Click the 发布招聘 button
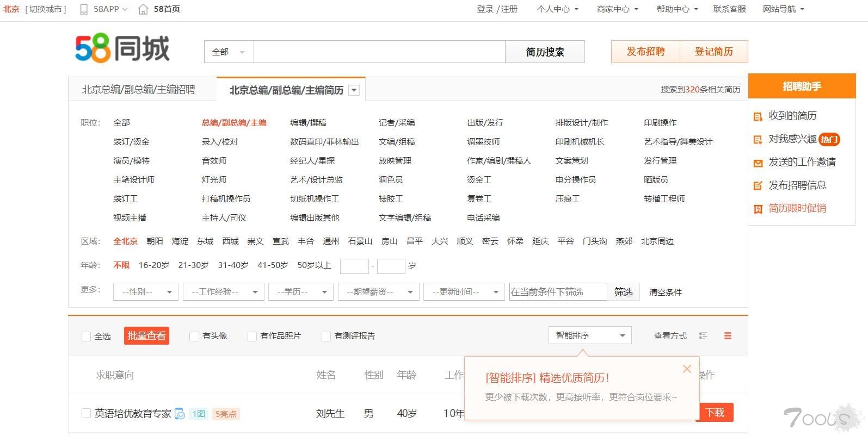 645,52
